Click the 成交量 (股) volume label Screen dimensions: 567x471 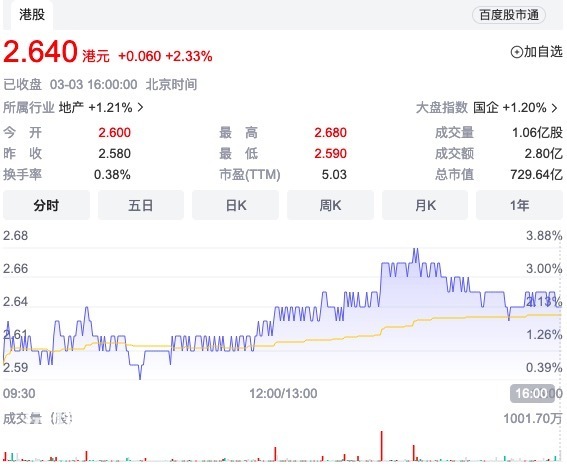[x=38, y=418]
